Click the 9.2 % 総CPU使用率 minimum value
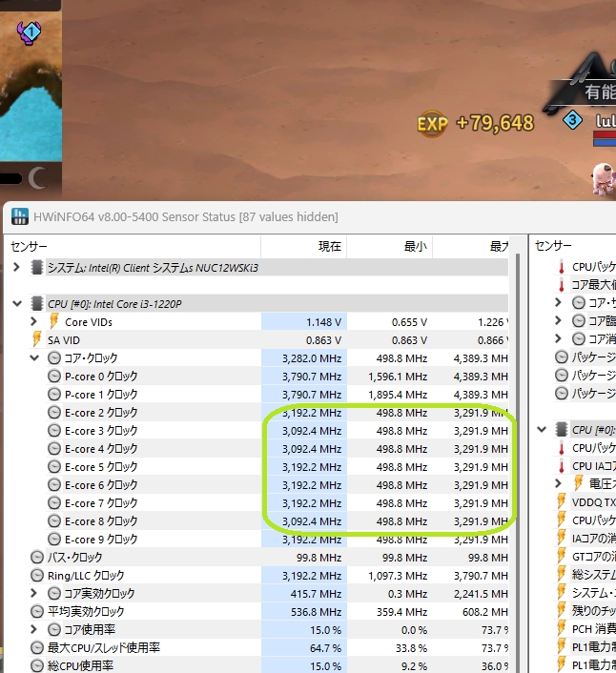The image size is (616, 673). pos(414,666)
